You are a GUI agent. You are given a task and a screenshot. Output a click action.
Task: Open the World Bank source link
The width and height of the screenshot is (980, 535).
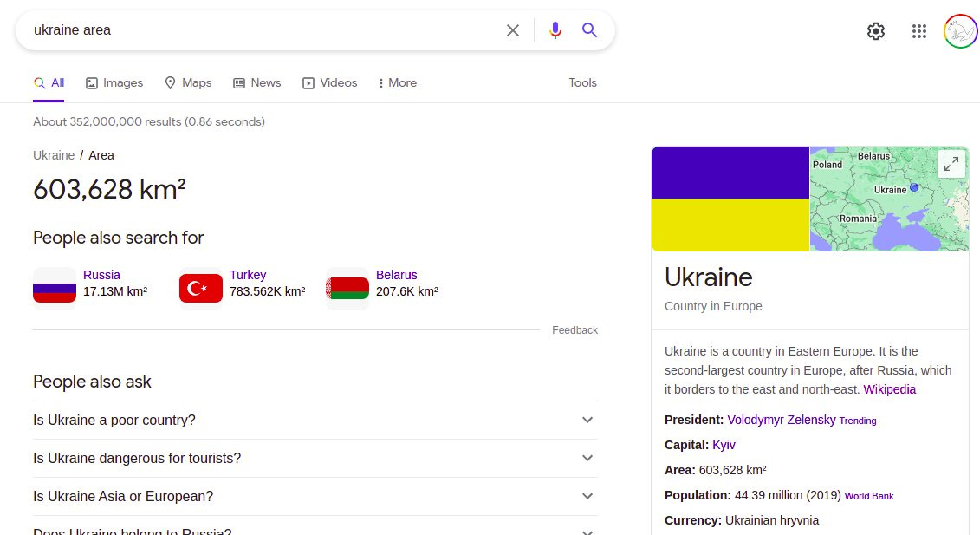tap(869, 496)
